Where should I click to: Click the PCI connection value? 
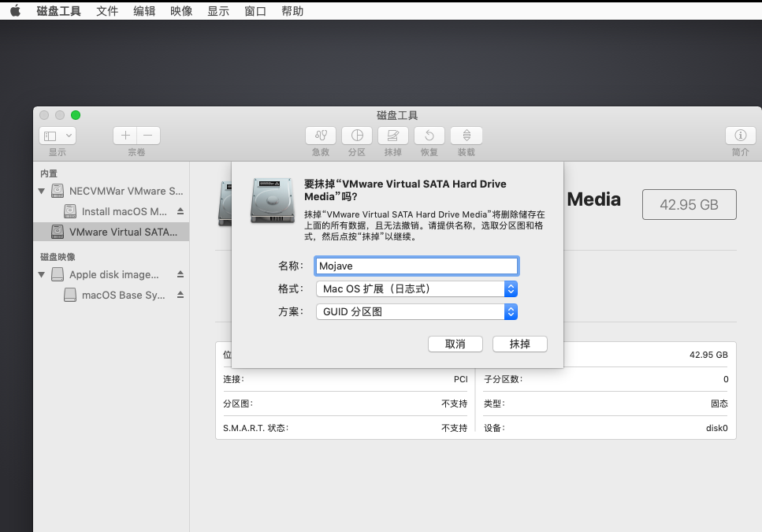[461, 379]
